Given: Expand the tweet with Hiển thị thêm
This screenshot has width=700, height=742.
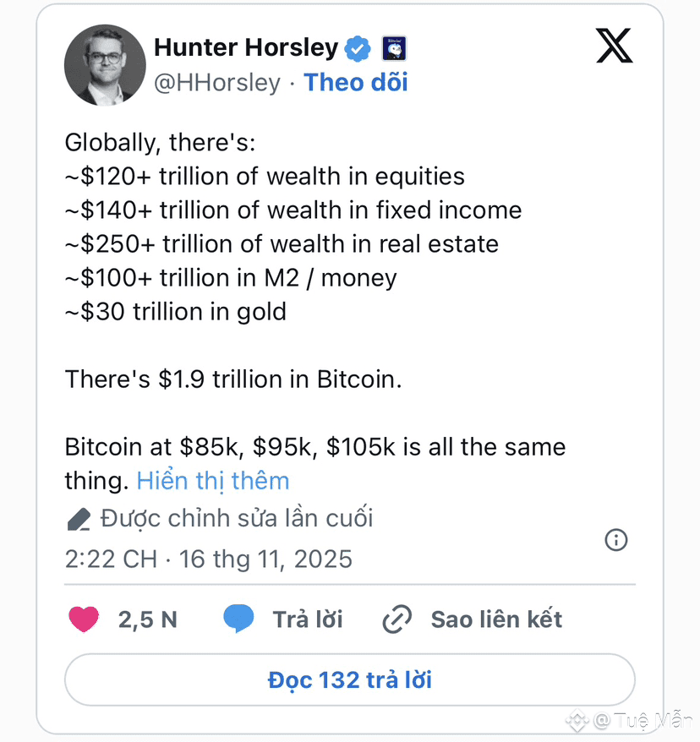Looking at the screenshot, I should 212,481.
